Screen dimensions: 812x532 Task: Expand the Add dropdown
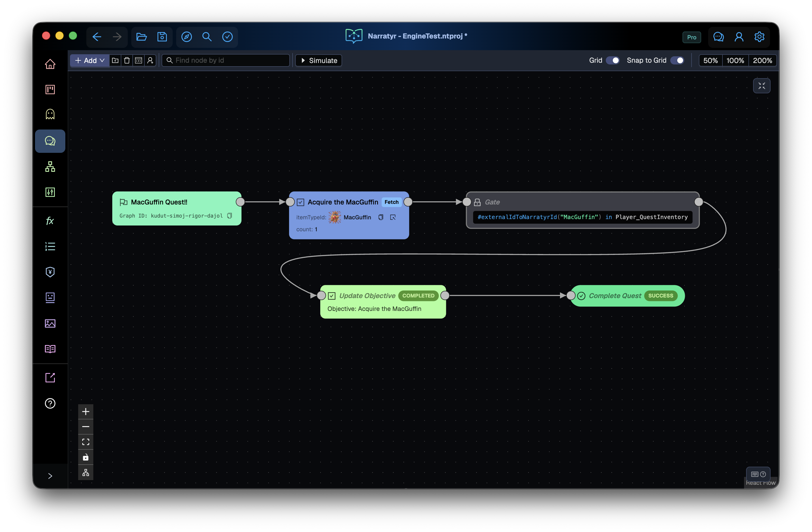tap(90, 60)
